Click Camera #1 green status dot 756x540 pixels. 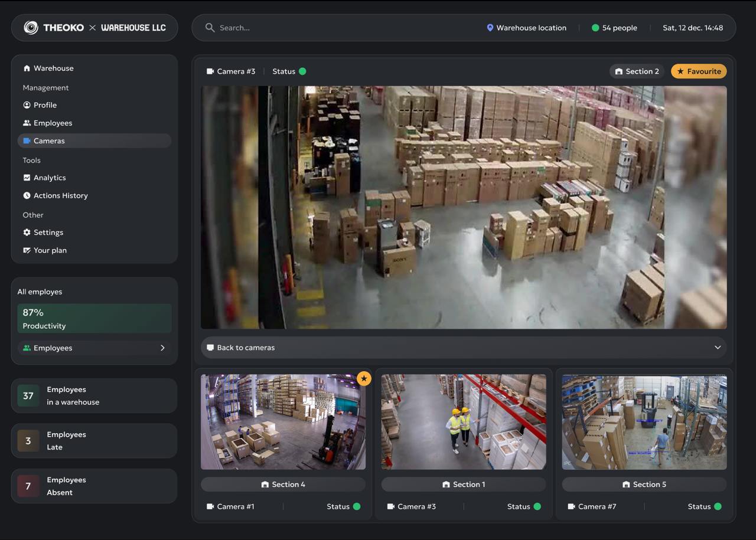(x=357, y=506)
